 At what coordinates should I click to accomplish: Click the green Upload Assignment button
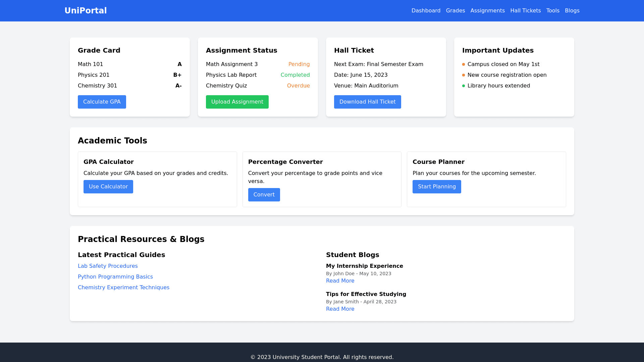pos(237,102)
